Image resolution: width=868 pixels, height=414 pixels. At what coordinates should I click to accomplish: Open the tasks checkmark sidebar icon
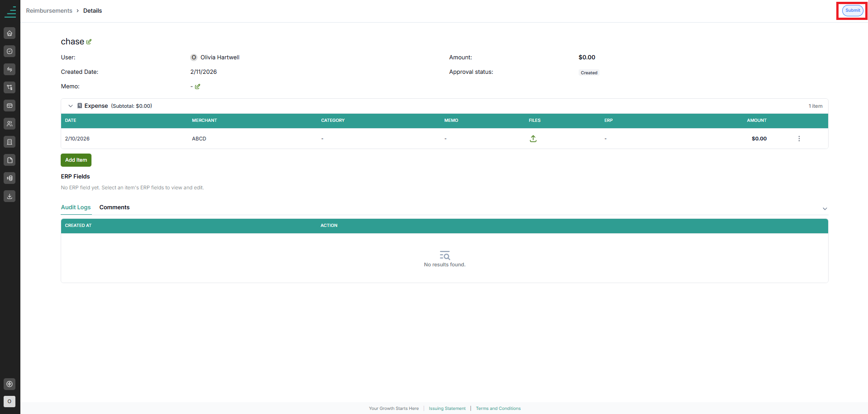pos(10,51)
